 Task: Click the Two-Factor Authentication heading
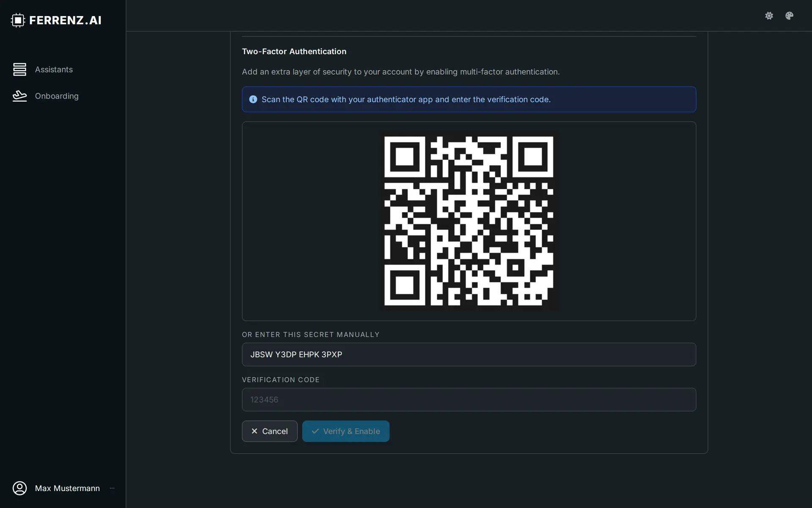pyautogui.click(x=294, y=51)
